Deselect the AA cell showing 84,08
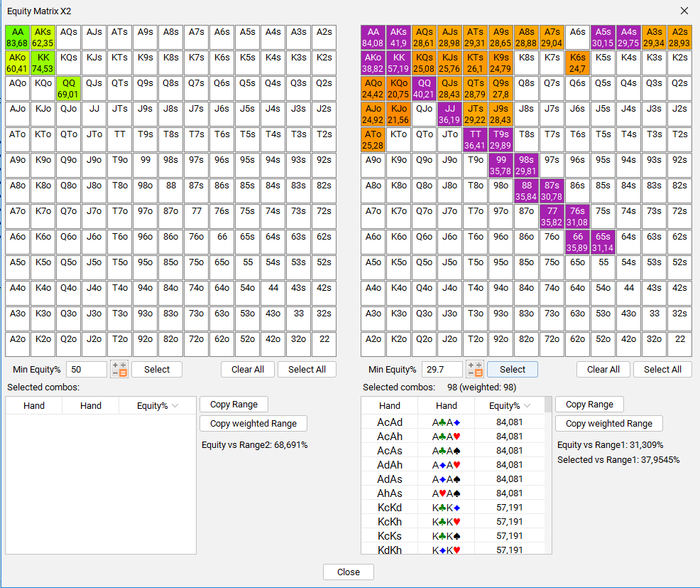700x588 pixels. 373,38
